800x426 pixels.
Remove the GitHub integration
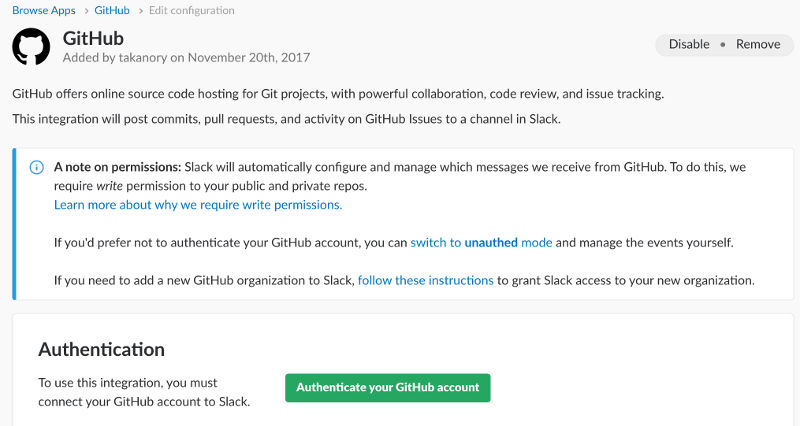coord(758,44)
